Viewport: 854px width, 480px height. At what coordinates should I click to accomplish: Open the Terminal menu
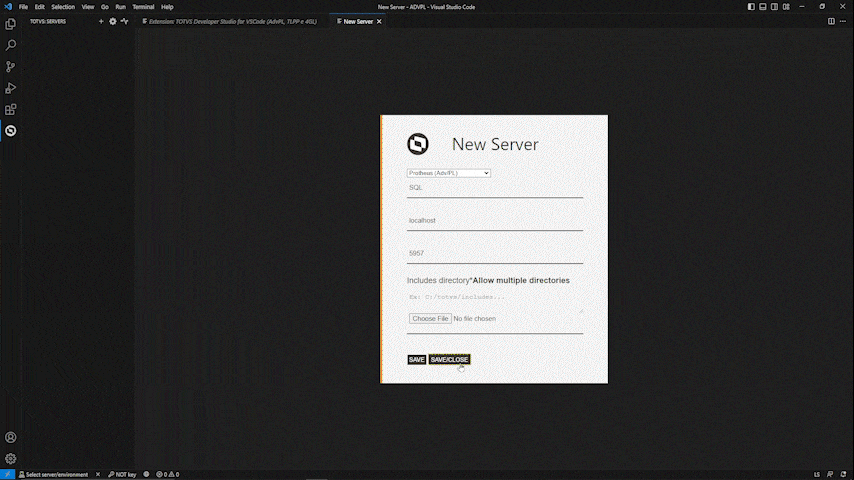[x=143, y=7]
